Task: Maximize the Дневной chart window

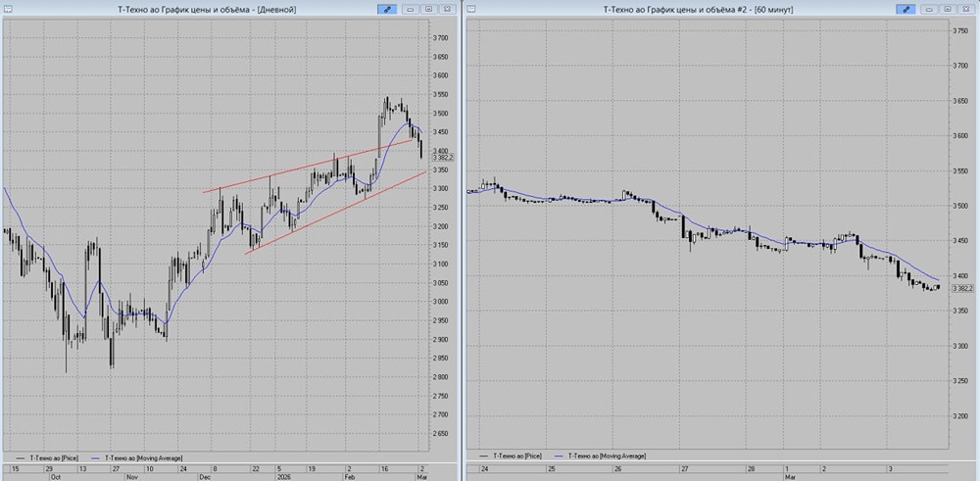Action: (x=429, y=9)
